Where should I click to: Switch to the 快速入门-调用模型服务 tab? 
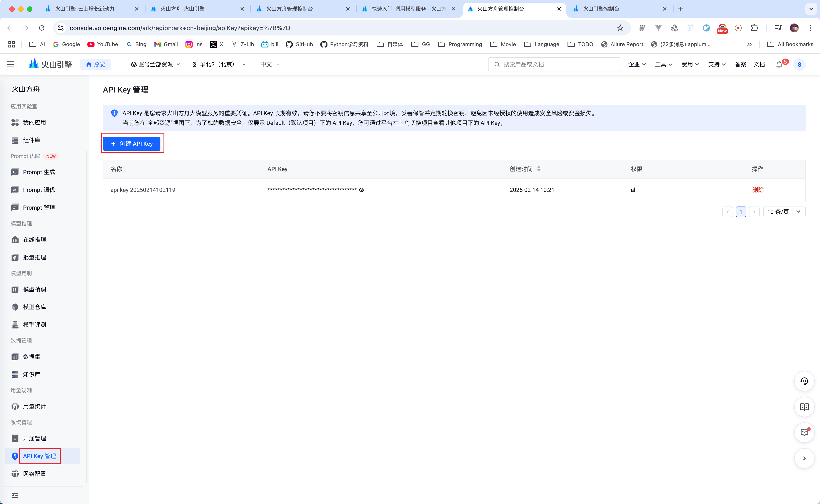tap(409, 9)
